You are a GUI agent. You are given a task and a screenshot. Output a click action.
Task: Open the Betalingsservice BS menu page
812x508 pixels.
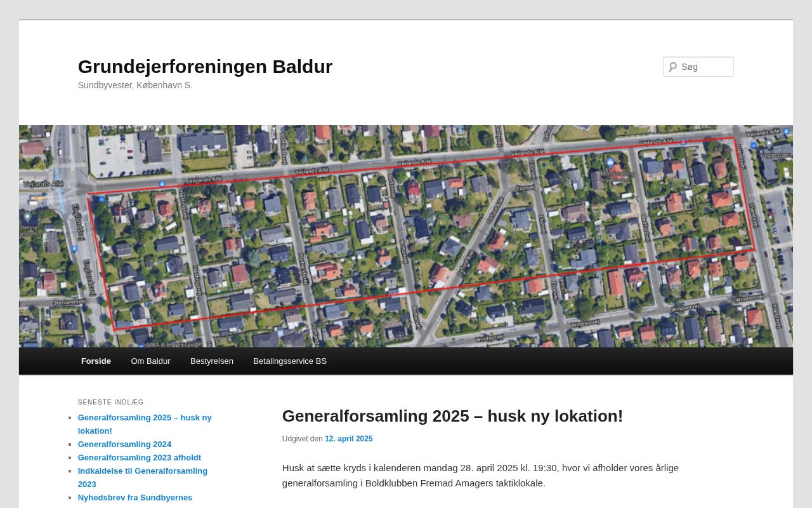tap(290, 361)
